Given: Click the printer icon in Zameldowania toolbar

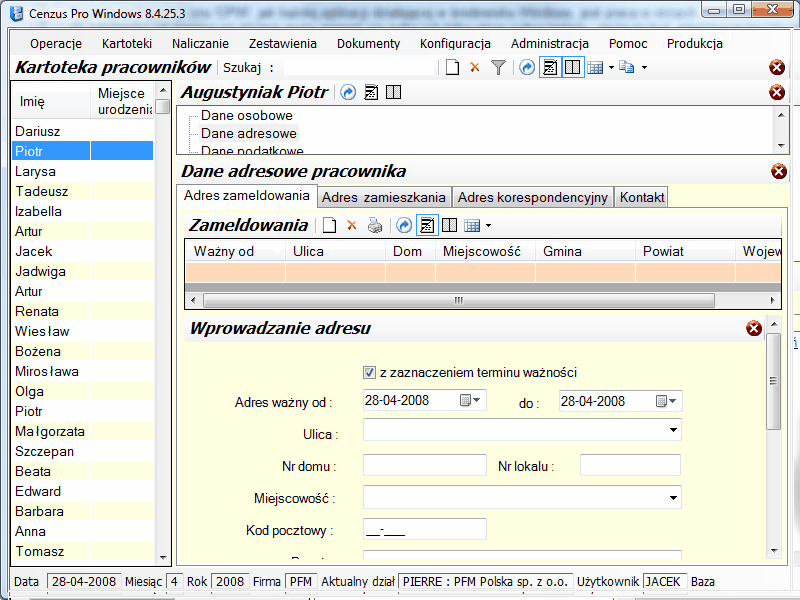Looking at the screenshot, I should pyautogui.click(x=374, y=226).
